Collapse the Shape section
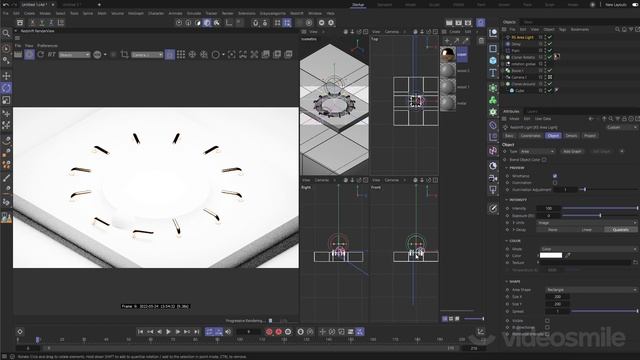This screenshot has height=360, width=640. [x=507, y=282]
